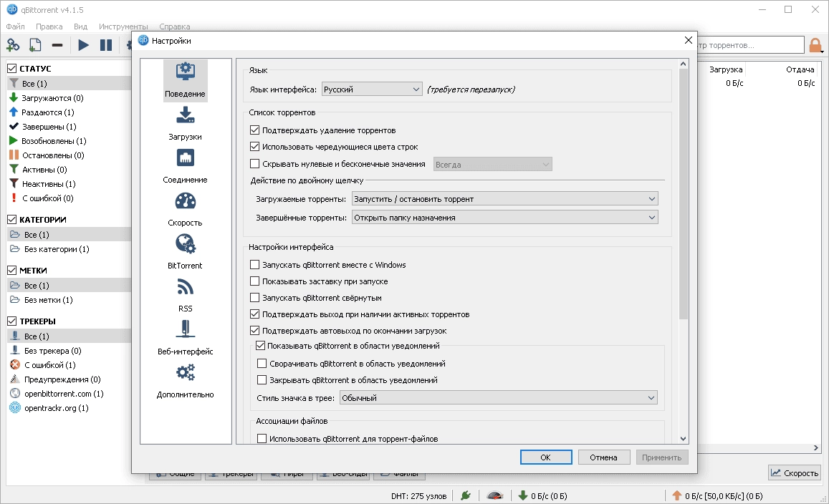
Task: Click the settings scrollbar down arrow
Action: (x=683, y=438)
